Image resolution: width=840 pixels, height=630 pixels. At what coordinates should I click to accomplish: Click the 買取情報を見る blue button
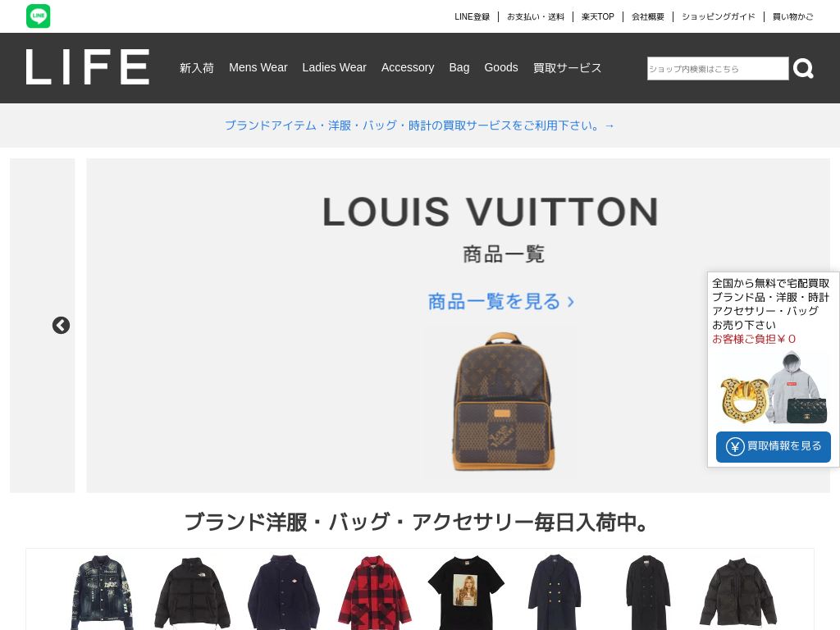pos(773,447)
